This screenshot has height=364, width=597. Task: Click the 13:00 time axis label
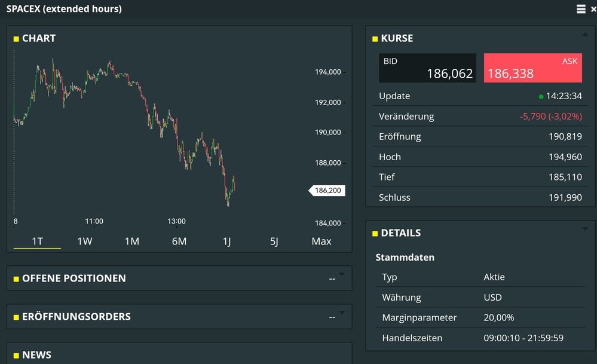click(177, 221)
